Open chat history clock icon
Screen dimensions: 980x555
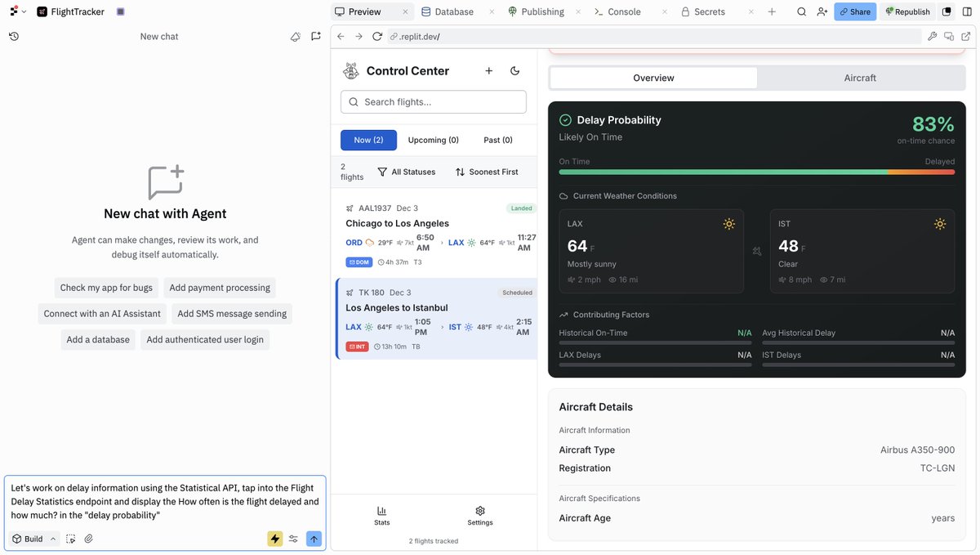click(x=14, y=37)
